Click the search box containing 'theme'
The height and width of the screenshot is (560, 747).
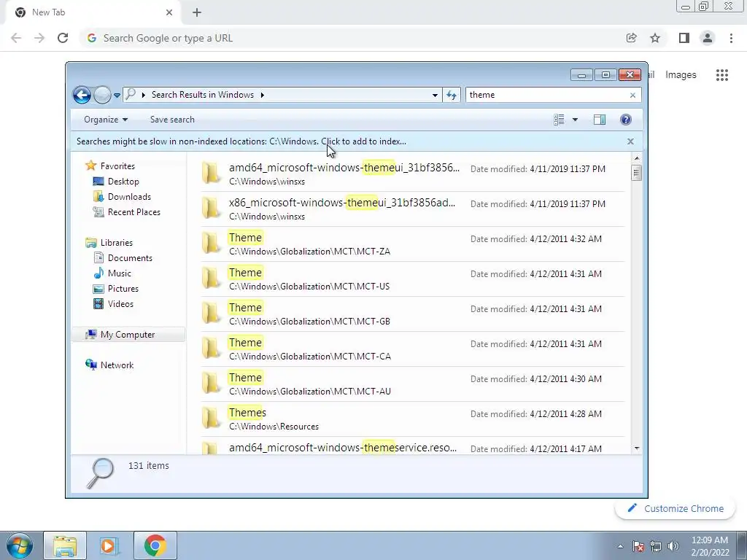[547, 95]
